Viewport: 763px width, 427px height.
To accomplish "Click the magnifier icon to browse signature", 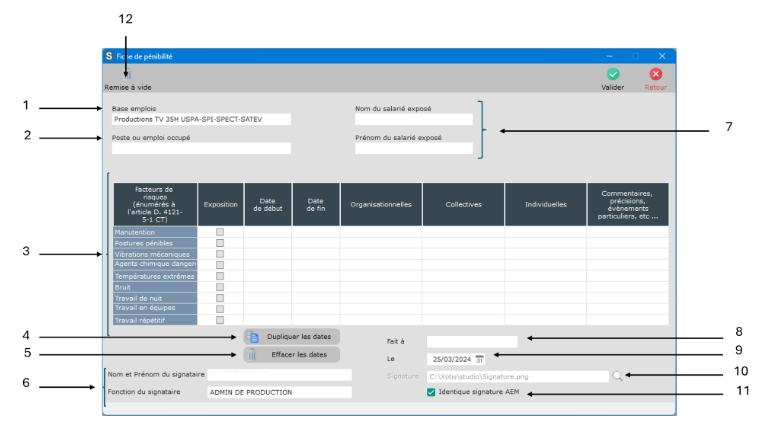I will (617, 376).
